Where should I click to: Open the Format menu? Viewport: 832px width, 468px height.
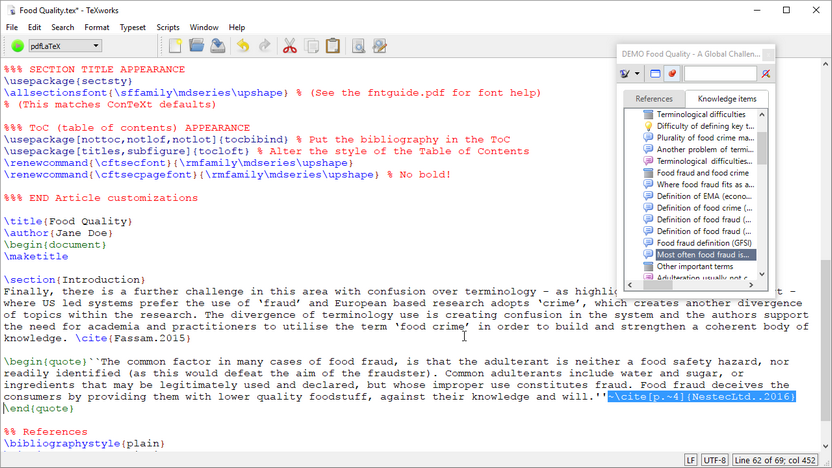point(97,27)
